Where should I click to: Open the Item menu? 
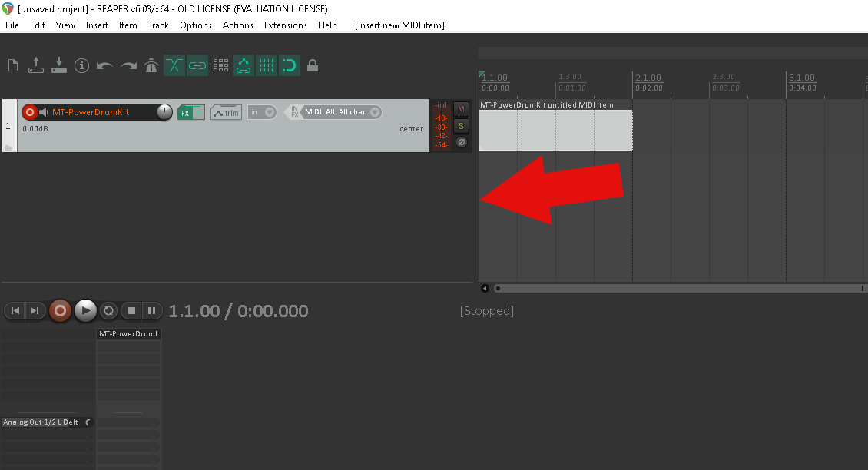coord(128,25)
